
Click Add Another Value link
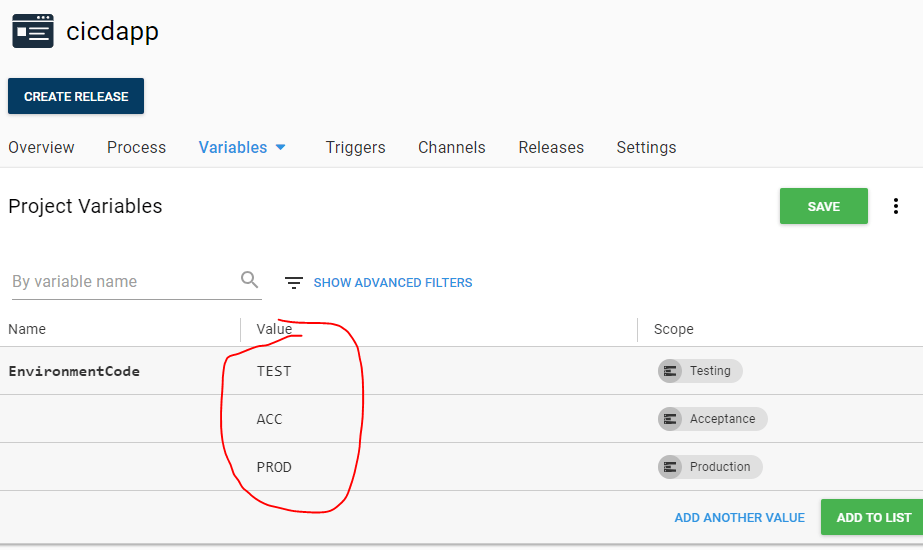(x=739, y=518)
